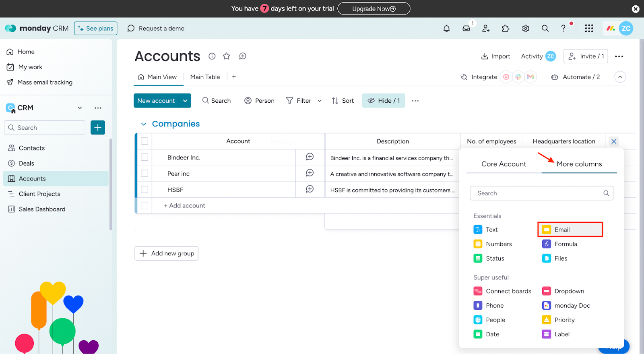Click Upgrade Now button

(374, 8)
